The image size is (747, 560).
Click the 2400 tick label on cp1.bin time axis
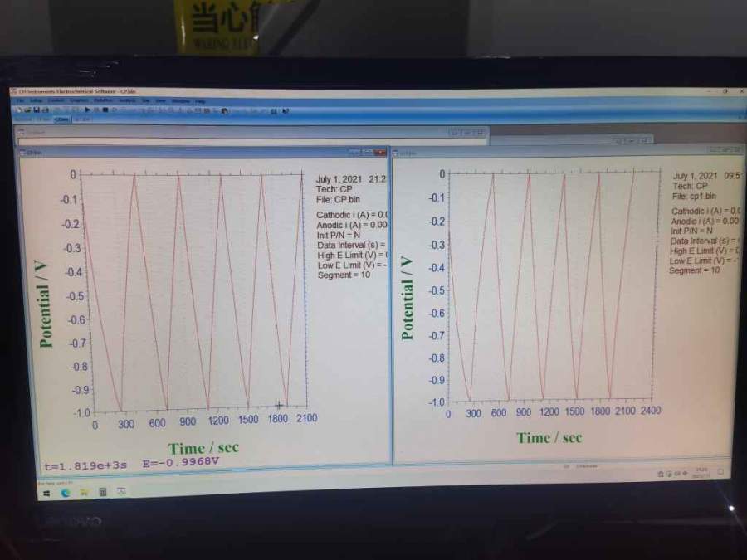click(x=650, y=411)
